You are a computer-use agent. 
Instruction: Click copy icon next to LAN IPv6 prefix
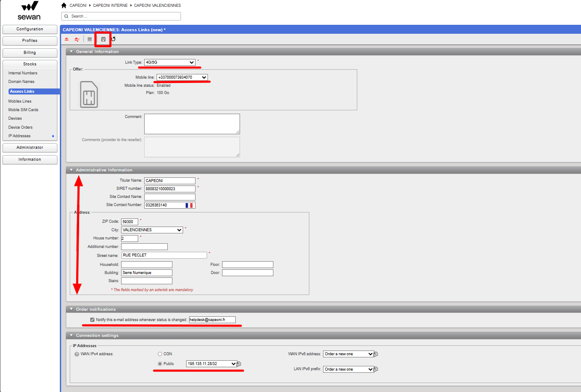(376, 369)
